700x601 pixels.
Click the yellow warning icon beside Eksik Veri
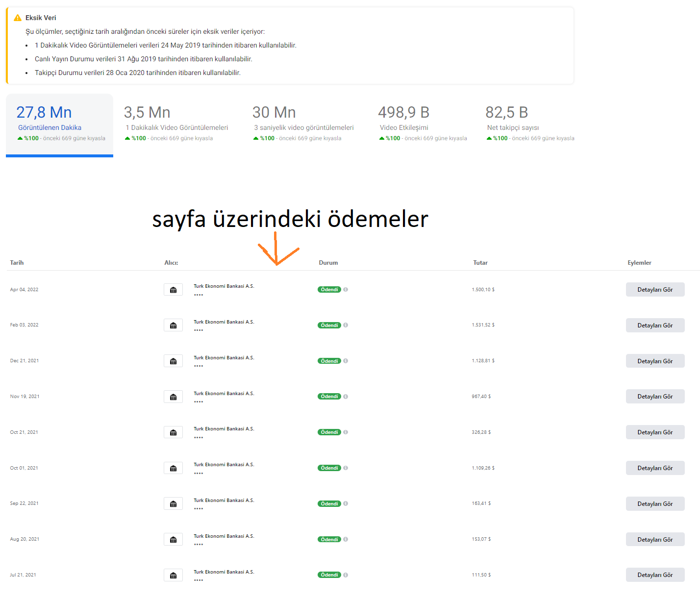[18, 18]
